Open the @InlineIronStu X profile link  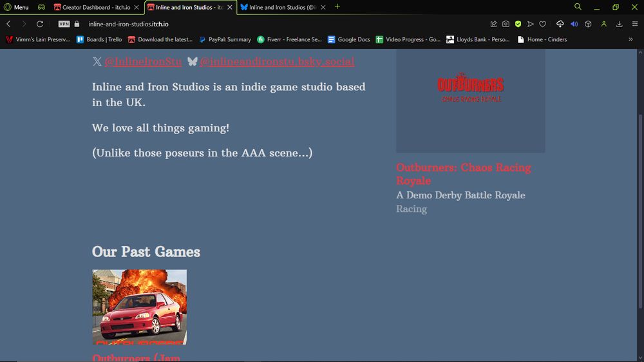tap(143, 61)
